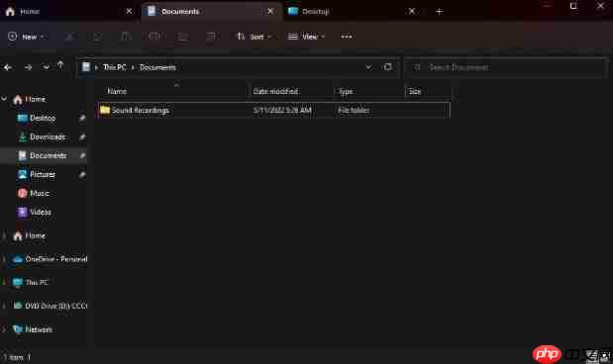613x364 pixels.
Task: Click Documents in address bar breadcrumb
Action: (157, 67)
